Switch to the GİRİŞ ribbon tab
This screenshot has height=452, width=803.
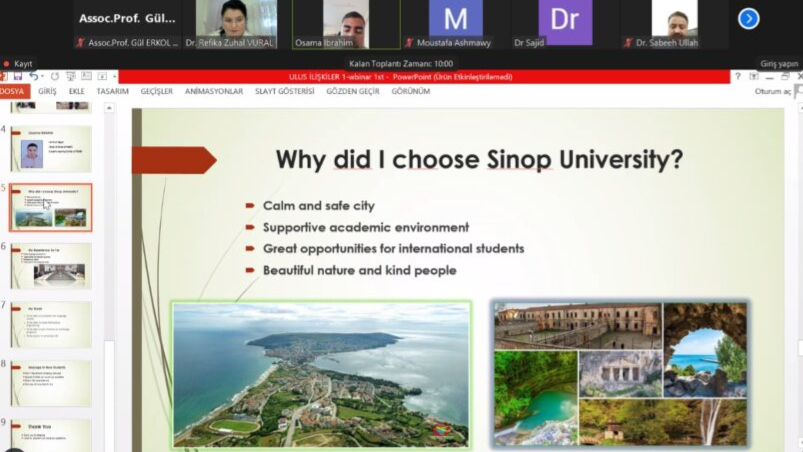click(47, 91)
